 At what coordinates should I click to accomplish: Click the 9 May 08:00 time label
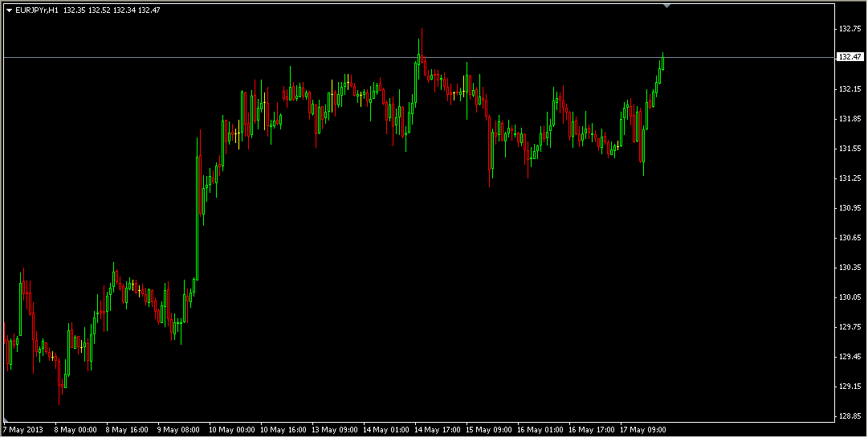click(179, 430)
